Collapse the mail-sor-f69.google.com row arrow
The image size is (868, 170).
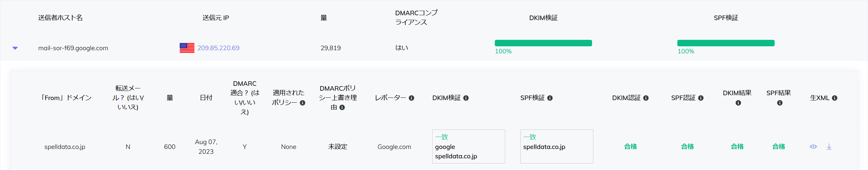15,48
